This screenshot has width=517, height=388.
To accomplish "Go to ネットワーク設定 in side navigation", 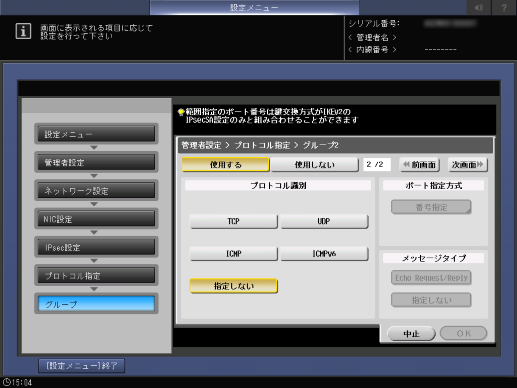I will [x=96, y=191].
